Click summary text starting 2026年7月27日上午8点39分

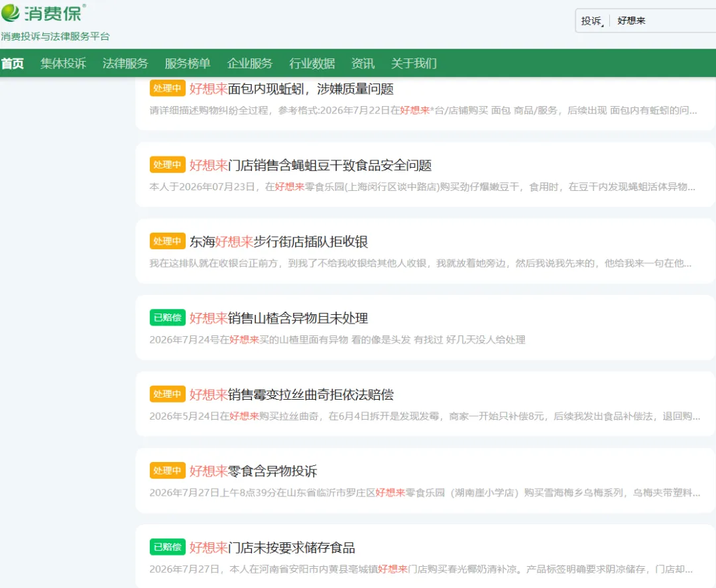[x=424, y=493]
